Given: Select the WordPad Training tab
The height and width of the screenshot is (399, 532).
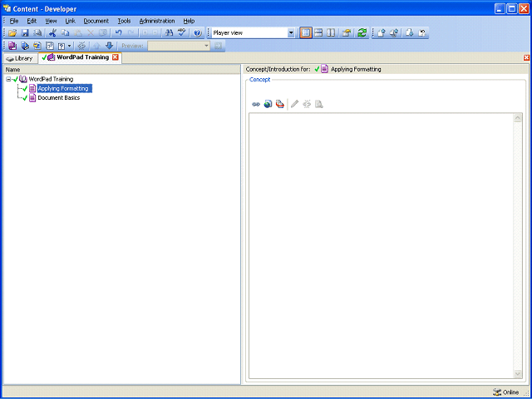Looking at the screenshot, I should point(79,57).
